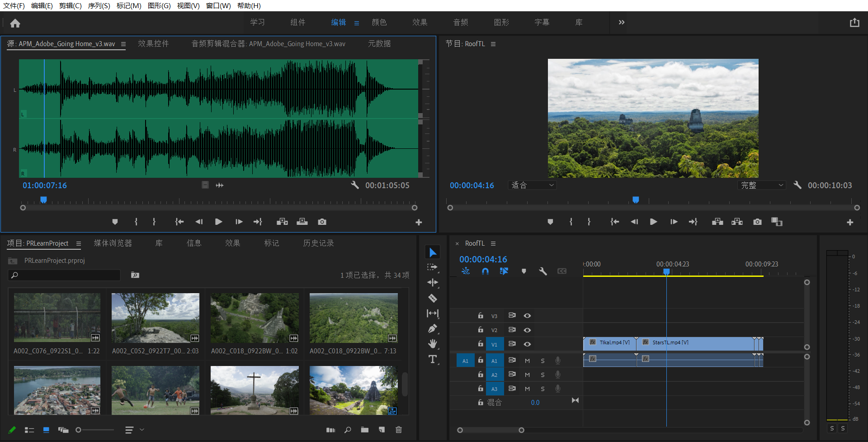Click the project search field
The height and width of the screenshot is (442, 868).
pyautogui.click(x=64, y=275)
